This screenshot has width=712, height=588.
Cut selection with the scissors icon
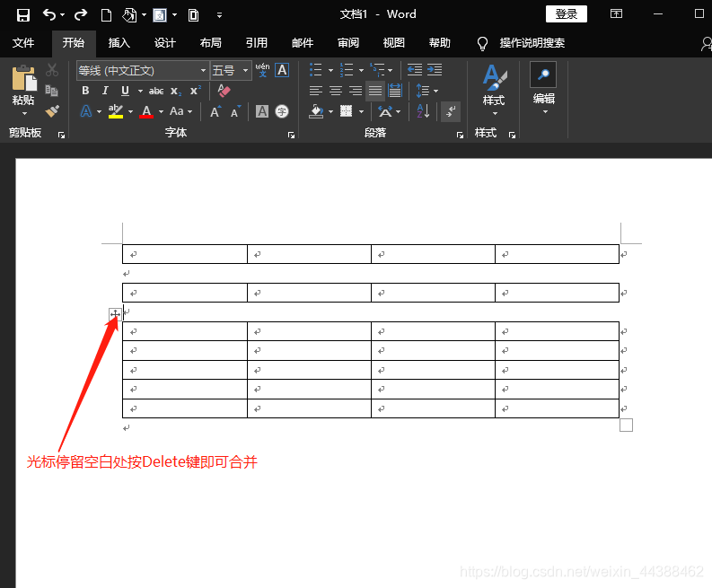click(52, 70)
